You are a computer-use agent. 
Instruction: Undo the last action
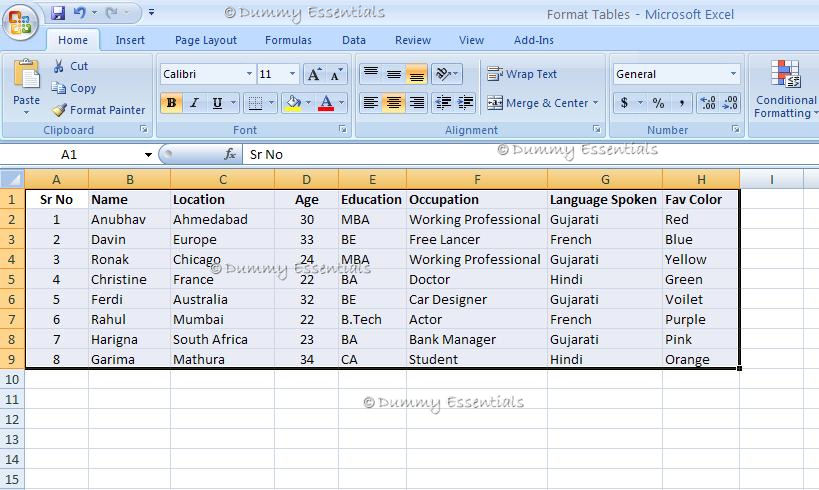(x=80, y=12)
